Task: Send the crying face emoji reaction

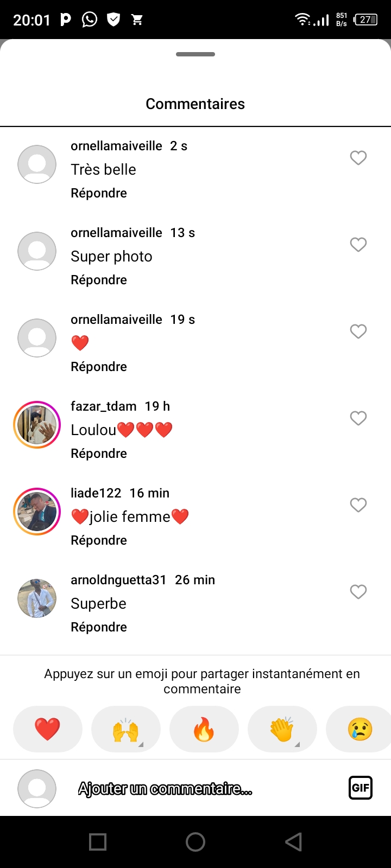Action: 360,729
